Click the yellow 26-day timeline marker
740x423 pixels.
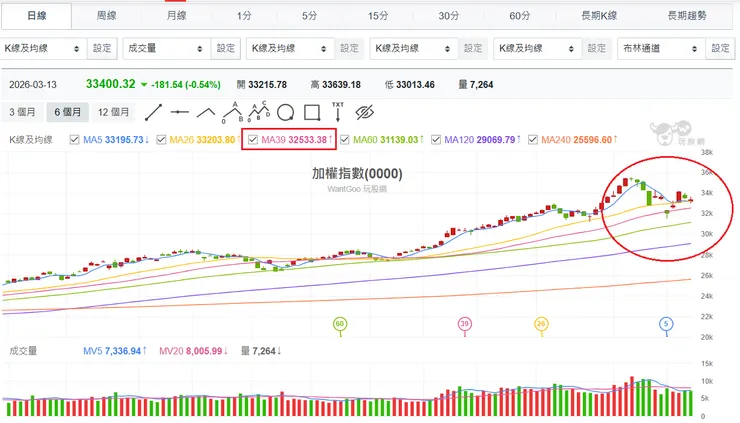(x=541, y=324)
